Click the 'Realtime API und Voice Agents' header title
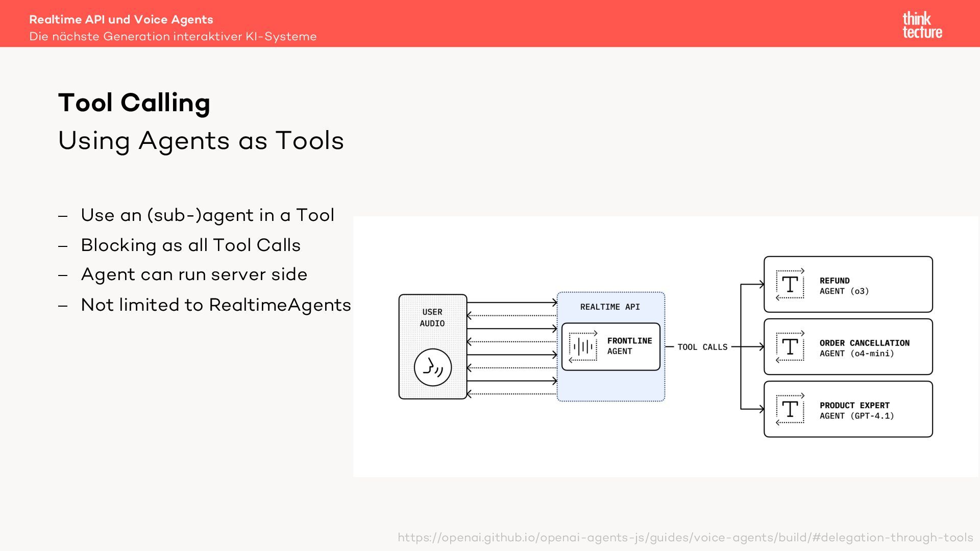This screenshot has height=551, width=980. [121, 19]
